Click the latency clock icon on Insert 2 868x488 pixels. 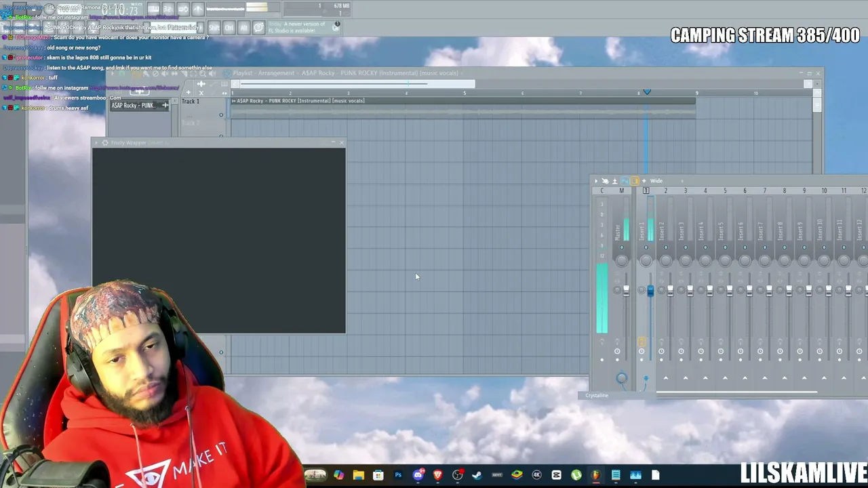click(x=661, y=351)
